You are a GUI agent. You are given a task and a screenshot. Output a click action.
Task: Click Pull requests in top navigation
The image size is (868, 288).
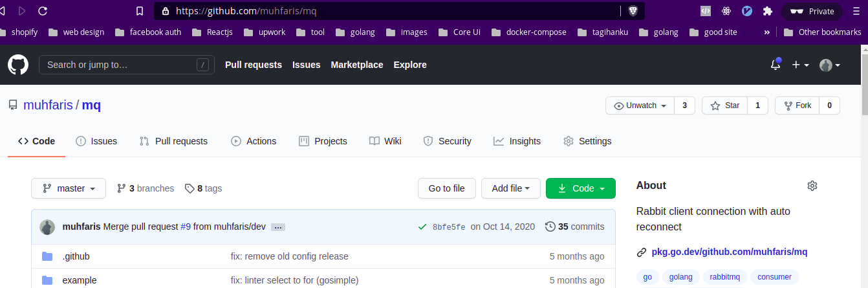tap(254, 65)
